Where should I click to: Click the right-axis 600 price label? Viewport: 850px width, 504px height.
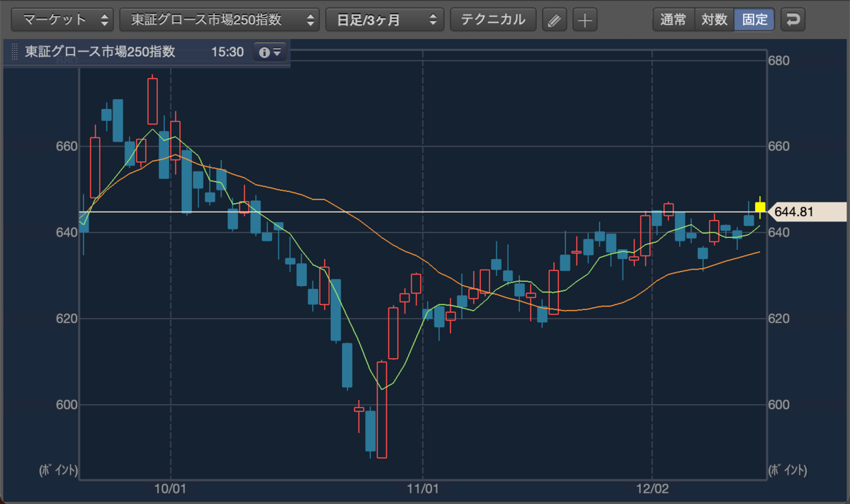tap(779, 405)
